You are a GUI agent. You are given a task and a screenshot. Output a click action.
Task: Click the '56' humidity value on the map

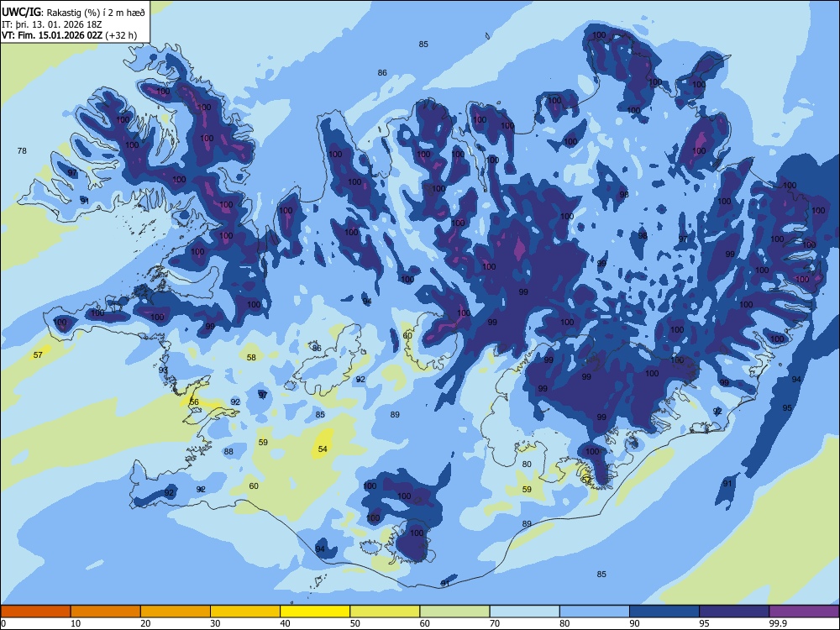coord(194,402)
